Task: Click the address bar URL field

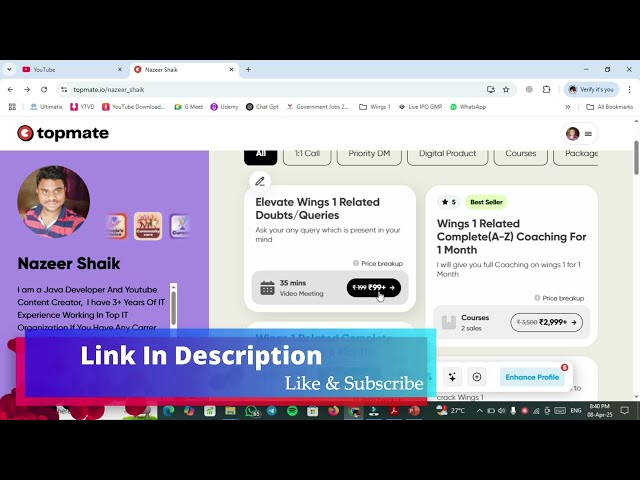Action: click(278, 89)
